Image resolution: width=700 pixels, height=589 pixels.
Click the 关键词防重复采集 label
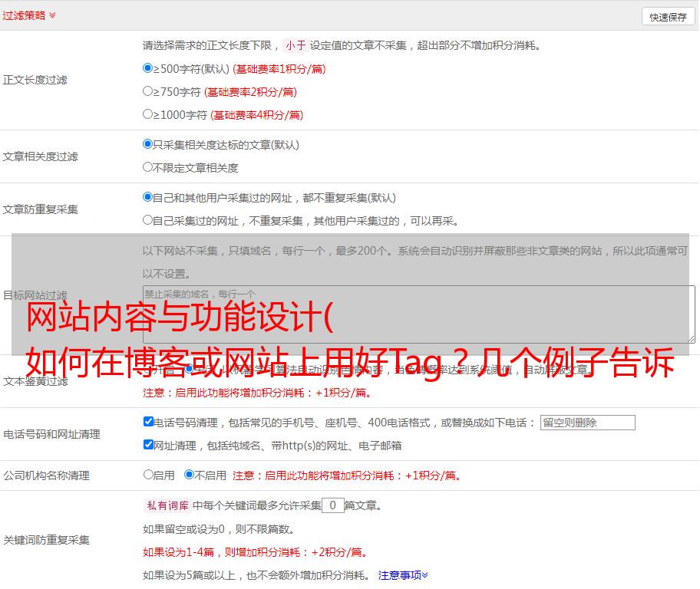pyautogui.click(x=46, y=541)
